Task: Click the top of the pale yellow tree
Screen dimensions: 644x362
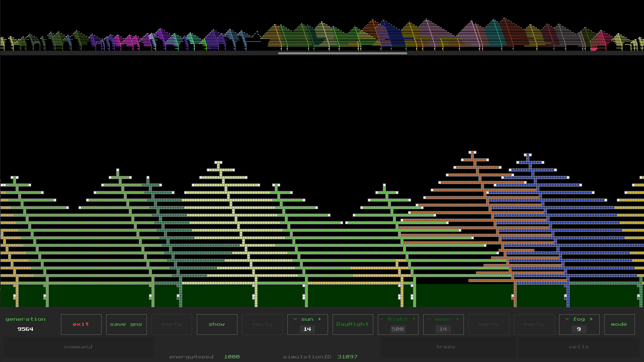Action: (x=218, y=163)
